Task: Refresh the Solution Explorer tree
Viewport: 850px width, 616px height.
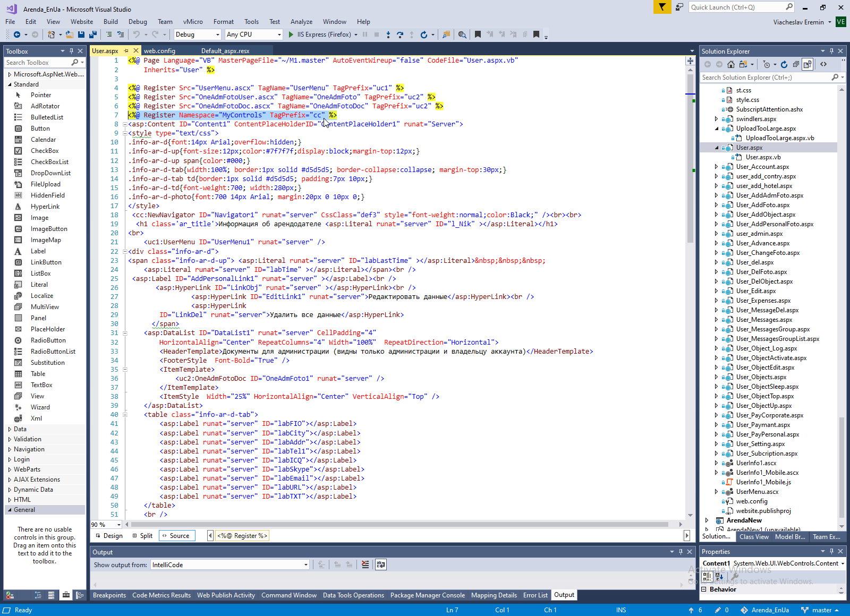Action: (784, 64)
